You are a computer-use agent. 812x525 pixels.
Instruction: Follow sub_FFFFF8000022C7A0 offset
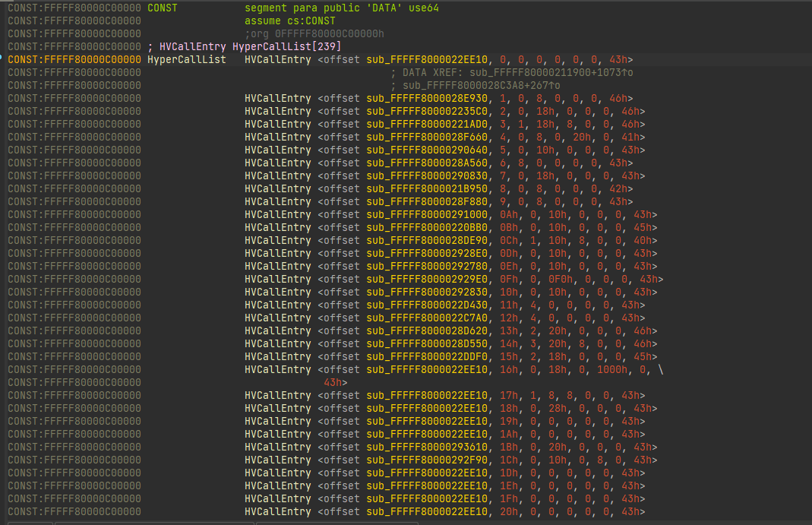pos(427,318)
